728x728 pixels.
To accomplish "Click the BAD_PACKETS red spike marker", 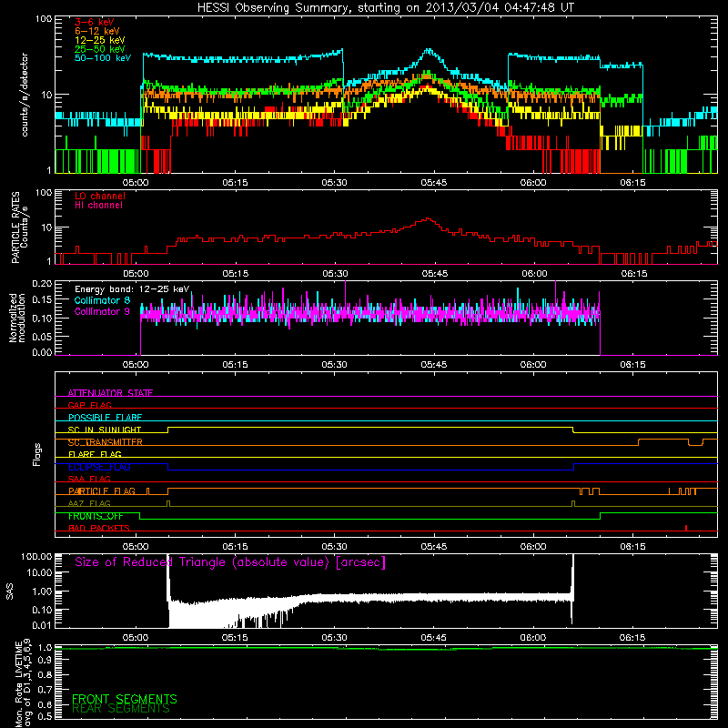I will [x=686, y=528].
